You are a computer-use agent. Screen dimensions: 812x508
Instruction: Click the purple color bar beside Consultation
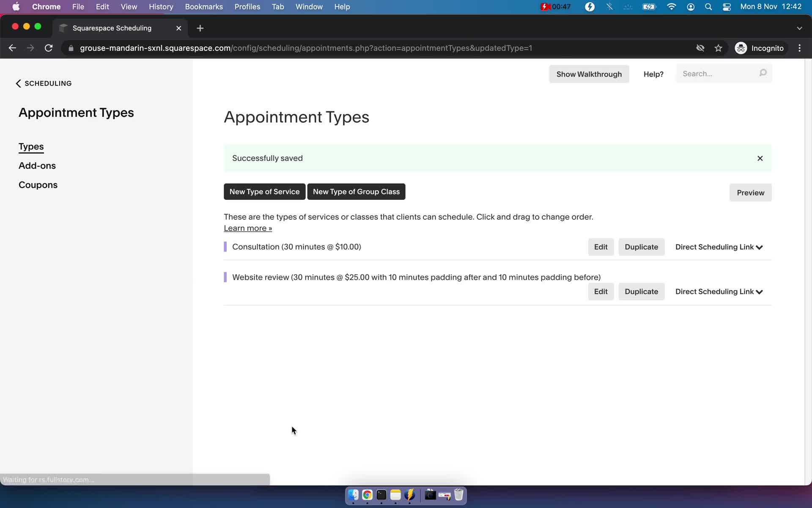coord(225,247)
